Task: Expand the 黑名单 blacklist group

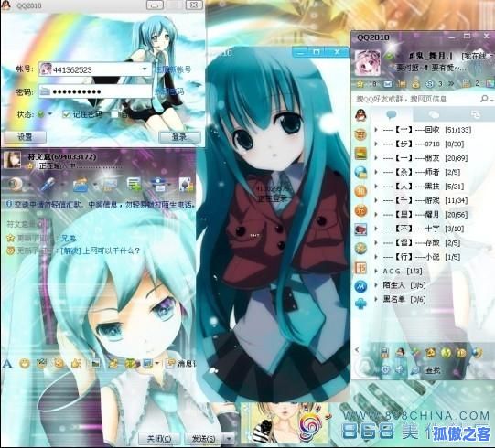Action: tap(400, 299)
